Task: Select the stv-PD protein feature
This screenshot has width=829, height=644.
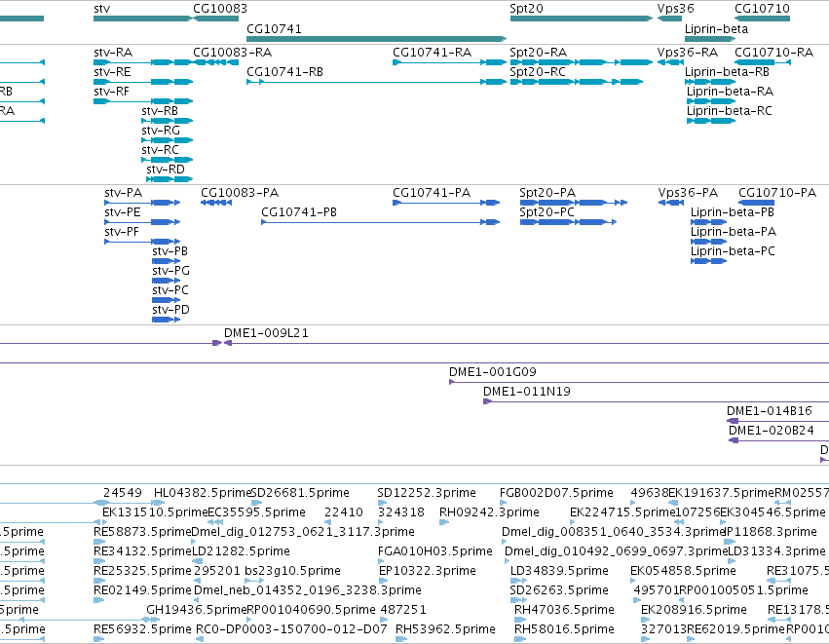Action: pyautogui.click(x=166, y=320)
